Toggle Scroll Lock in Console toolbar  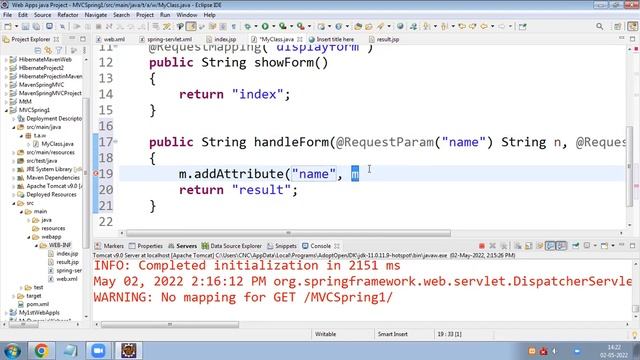(529, 246)
